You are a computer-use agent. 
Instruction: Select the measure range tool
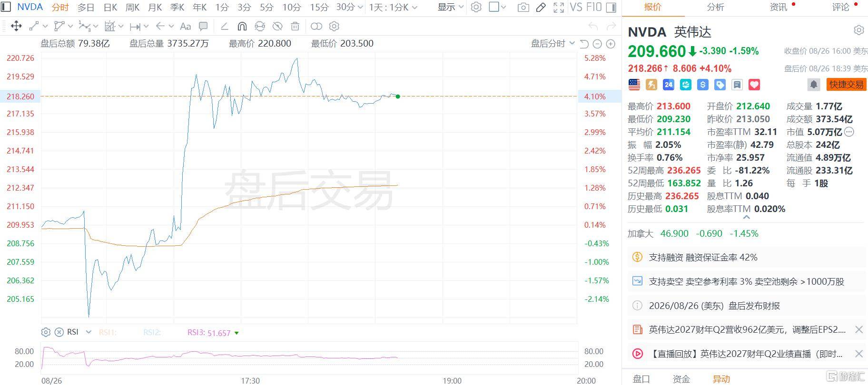[x=135, y=26]
